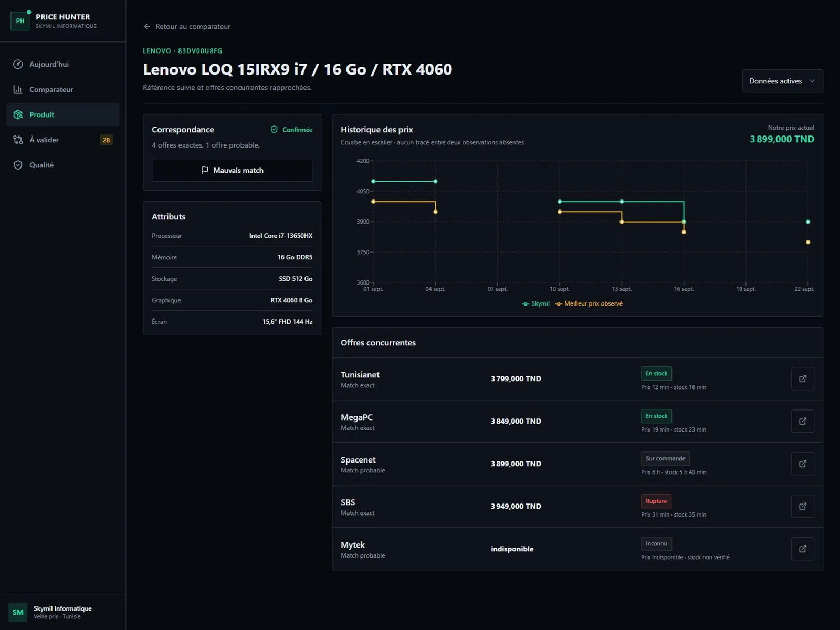840x630 pixels.
Task: Click the best price point at 10 sept.
Action: click(560, 212)
